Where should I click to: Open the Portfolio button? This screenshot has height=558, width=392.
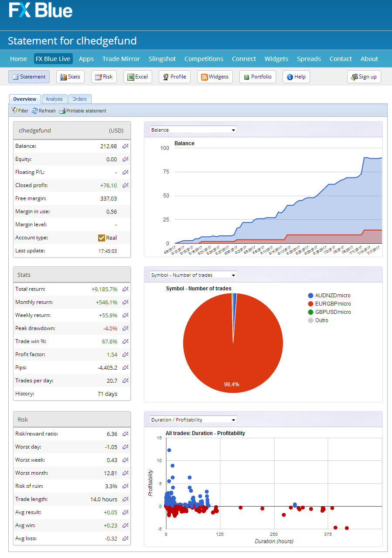point(258,77)
